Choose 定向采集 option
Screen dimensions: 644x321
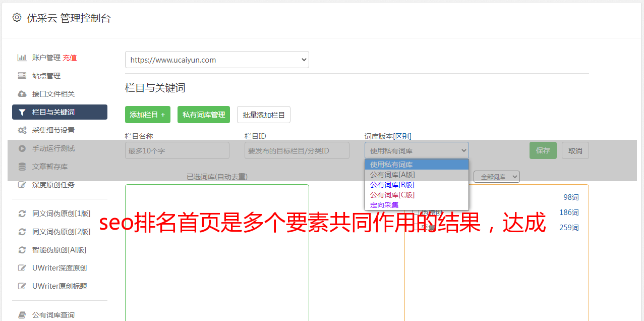pyautogui.click(x=417, y=205)
